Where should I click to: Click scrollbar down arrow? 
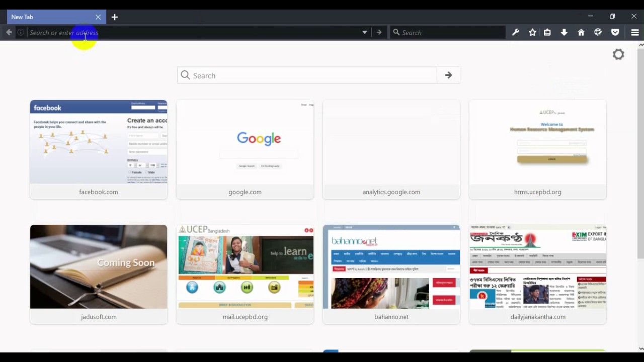pos(640,348)
